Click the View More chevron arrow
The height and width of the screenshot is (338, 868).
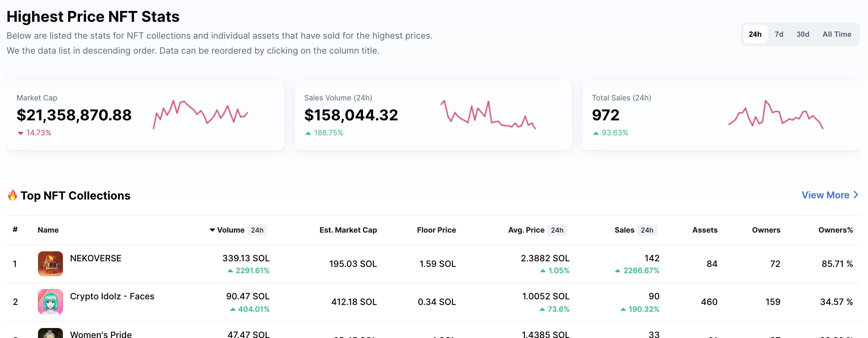point(856,195)
